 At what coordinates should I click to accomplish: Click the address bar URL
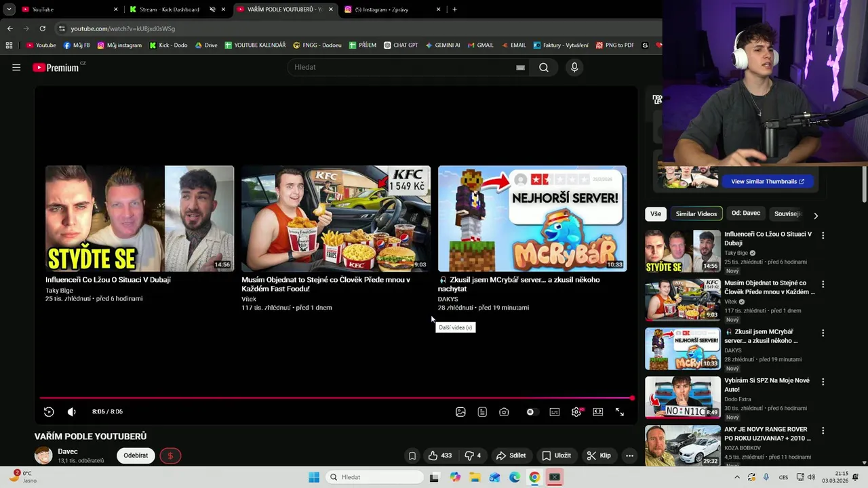tap(123, 28)
